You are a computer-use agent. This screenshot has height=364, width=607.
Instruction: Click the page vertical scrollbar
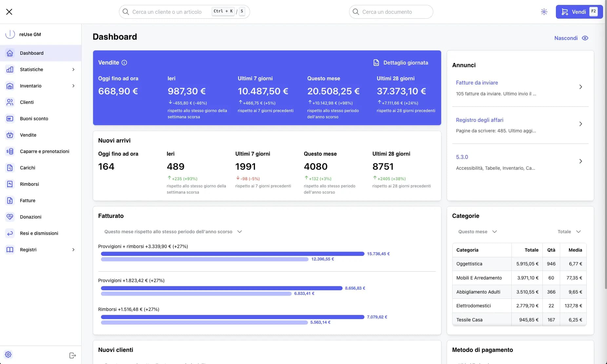click(606, 144)
